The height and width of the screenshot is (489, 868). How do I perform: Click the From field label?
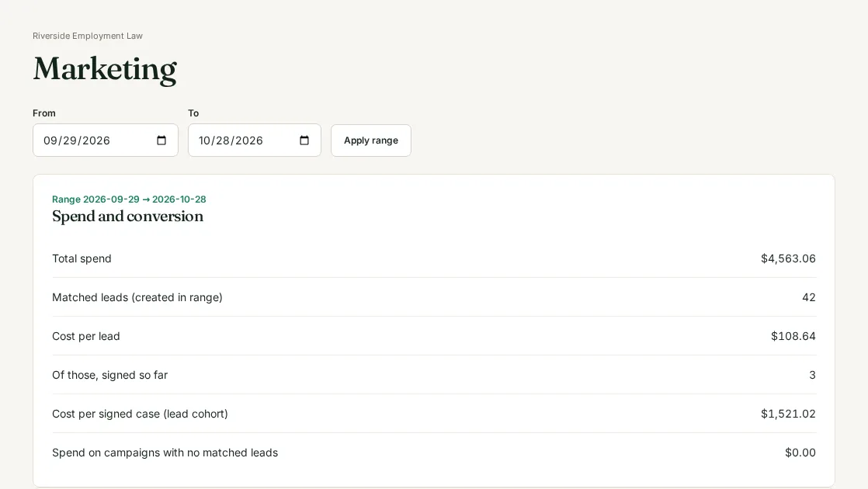point(43,113)
